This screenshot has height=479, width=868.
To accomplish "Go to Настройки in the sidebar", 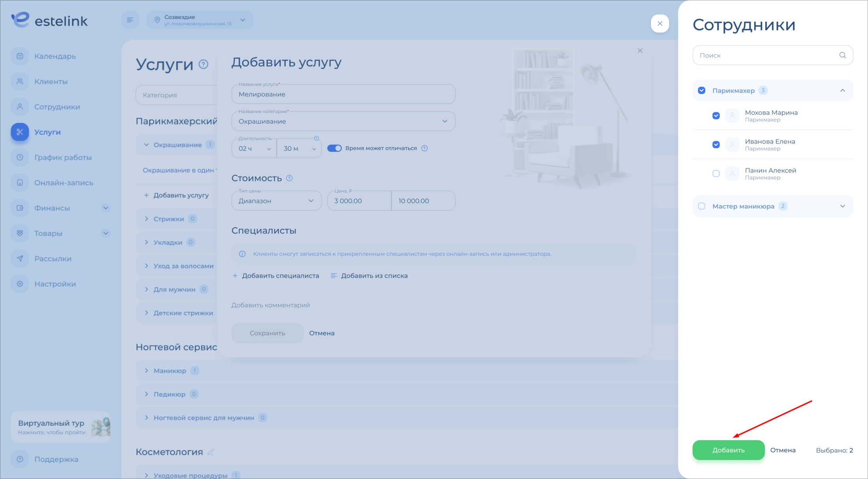I will pos(55,284).
